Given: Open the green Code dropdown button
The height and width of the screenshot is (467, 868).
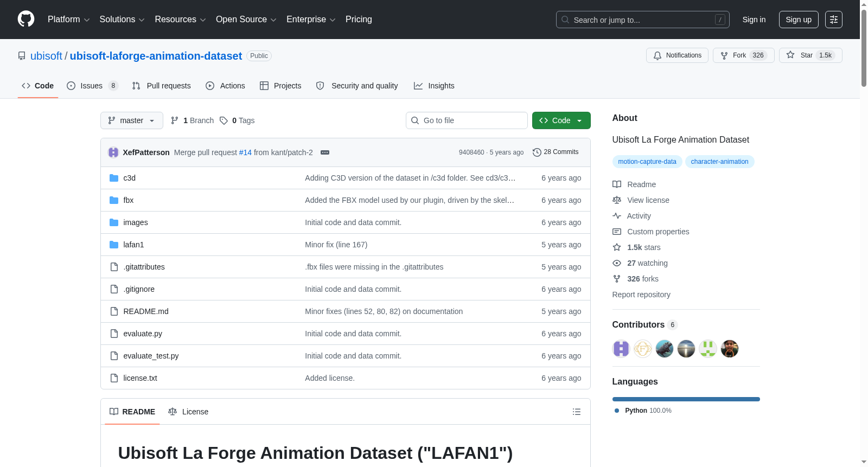Looking at the screenshot, I should 561,120.
